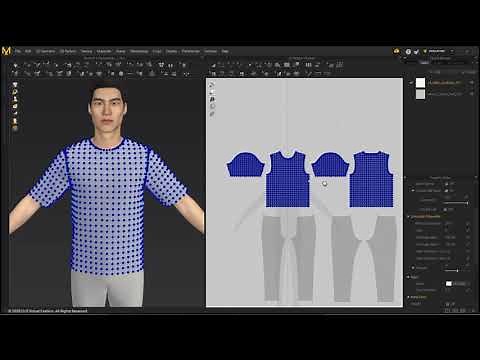
Task: Open the Display menu
Action: coord(171,51)
